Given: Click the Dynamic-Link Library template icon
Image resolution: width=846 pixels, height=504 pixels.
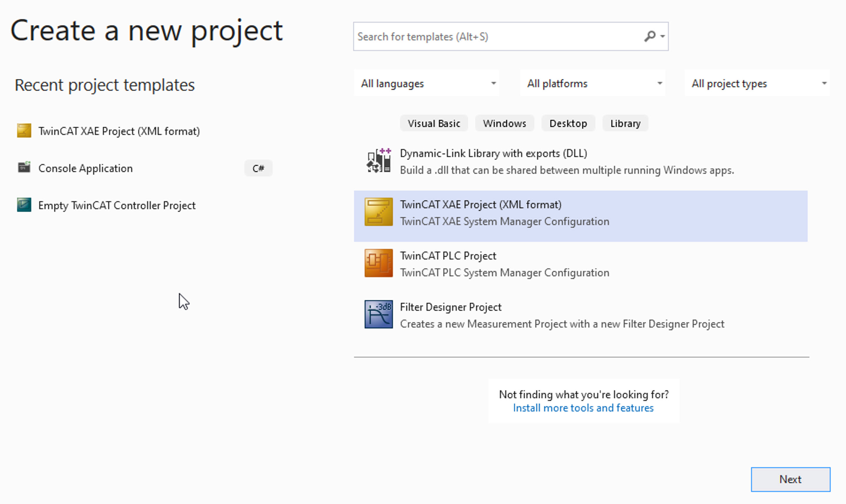Looking at the screenshot, I should 378,161.
